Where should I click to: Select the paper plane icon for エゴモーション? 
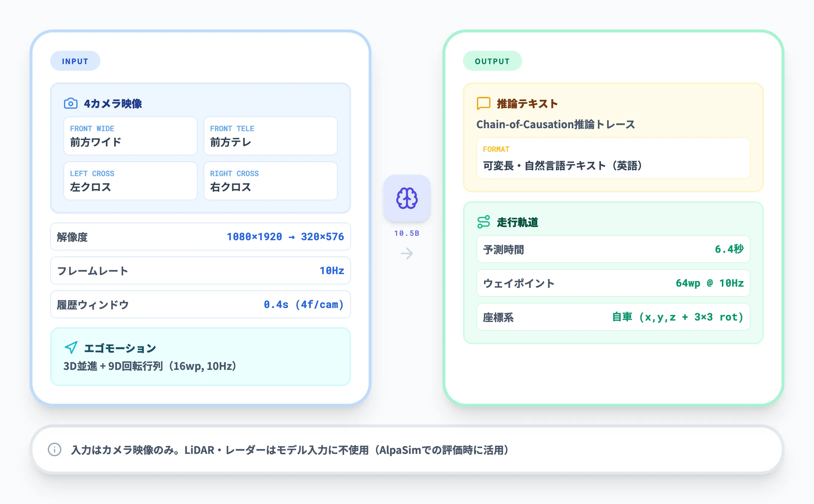click(x=71, y=347)
